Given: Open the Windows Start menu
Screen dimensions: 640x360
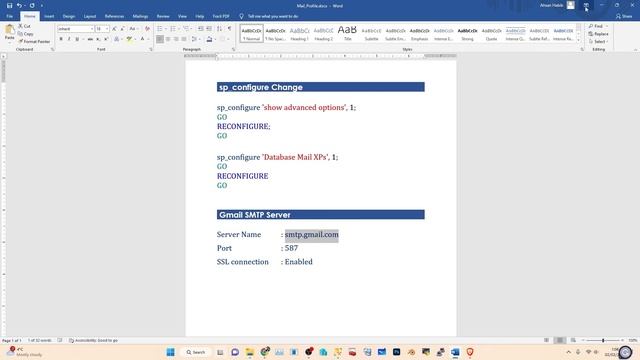Looking at the screenshot, I should 171,352.
